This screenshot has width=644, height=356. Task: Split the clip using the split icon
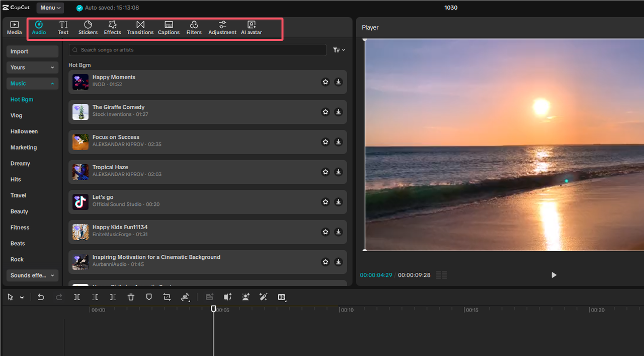[x=76, y=297]
